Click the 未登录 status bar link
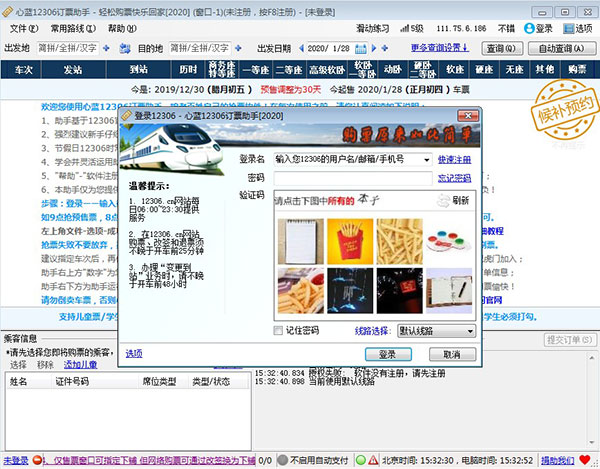600x469 pixels. pos(16,460)
